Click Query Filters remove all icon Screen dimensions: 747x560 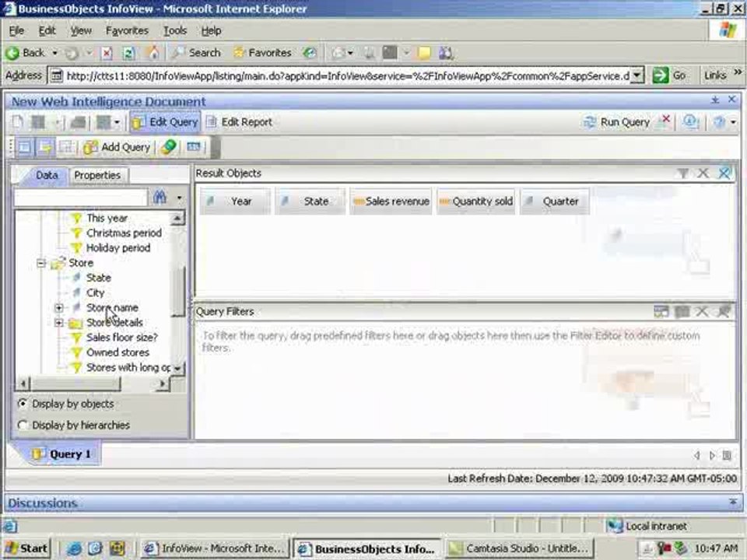pos(724,312)
